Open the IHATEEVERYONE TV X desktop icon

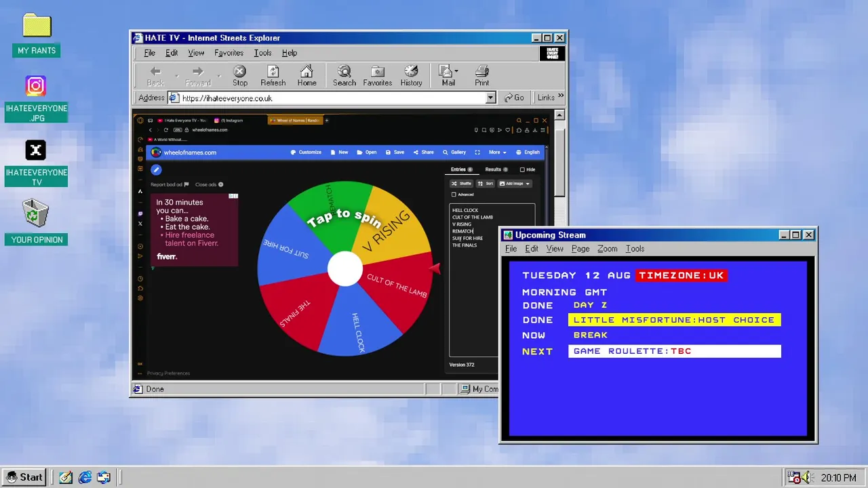[36, 150]
